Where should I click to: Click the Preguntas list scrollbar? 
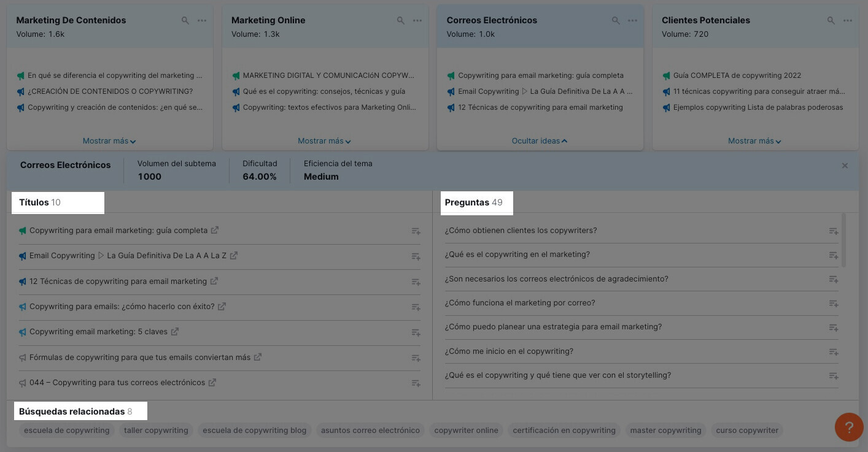[843, 240]
